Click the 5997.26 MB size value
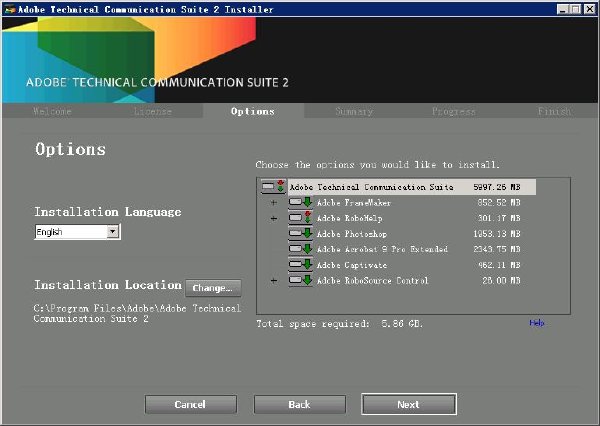Image resolution: width=600 pixels, height=426 pixels. (497, 187)
